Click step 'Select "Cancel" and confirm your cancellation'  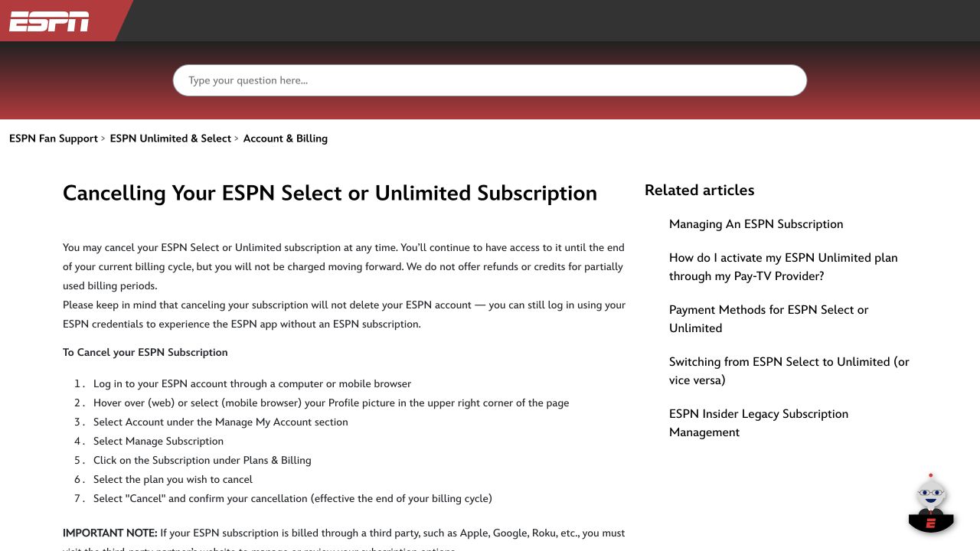[292, 499]
